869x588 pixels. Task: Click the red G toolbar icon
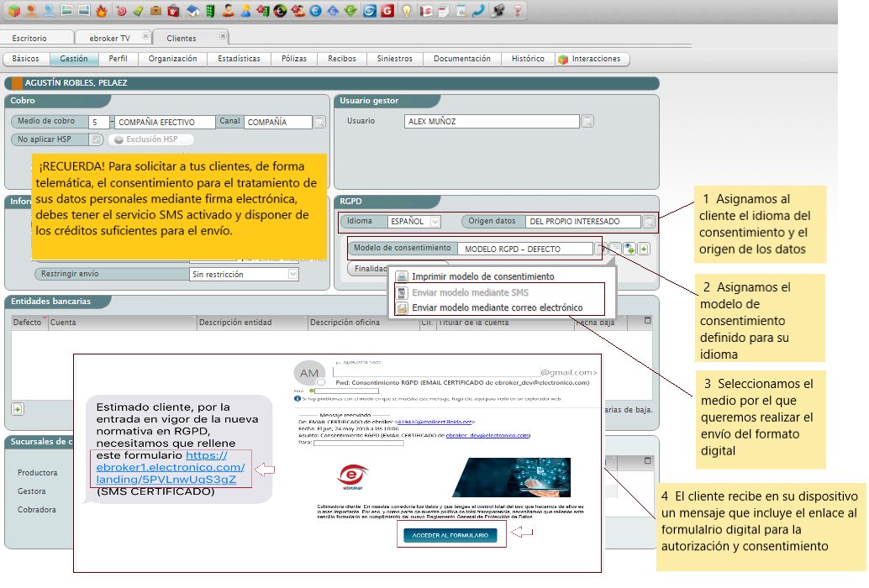[387, 11]
